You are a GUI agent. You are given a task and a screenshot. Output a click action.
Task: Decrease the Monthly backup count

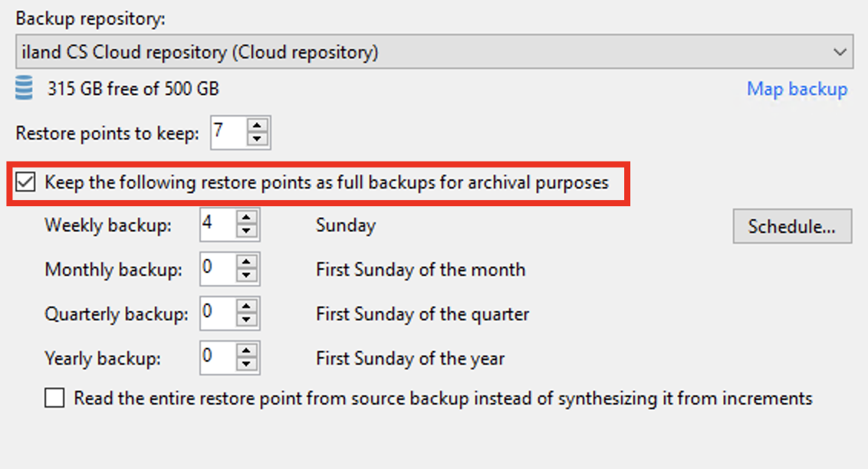[x=246, y=277]
